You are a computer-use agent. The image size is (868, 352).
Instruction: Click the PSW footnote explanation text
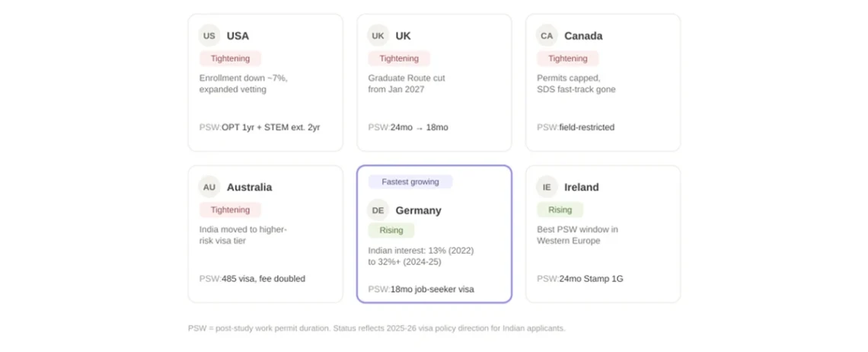[x=377, y=328]
